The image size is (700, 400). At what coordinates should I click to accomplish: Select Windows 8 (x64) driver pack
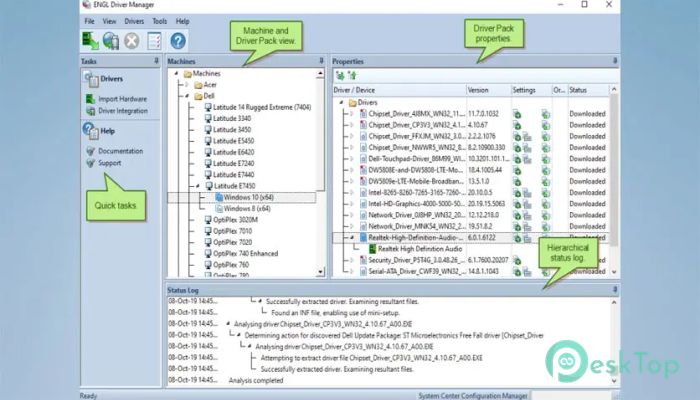247,208
